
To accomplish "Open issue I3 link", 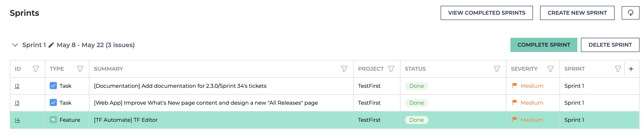I will [x=17, y=103].
